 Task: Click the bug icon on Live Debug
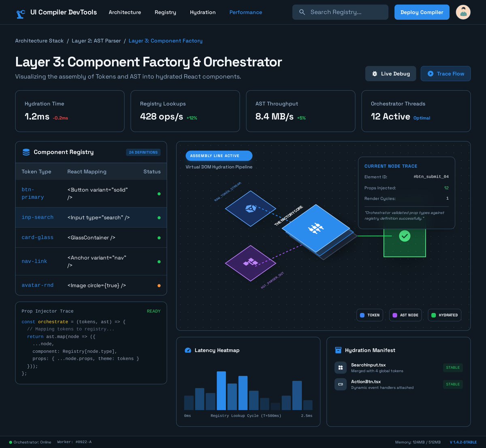point(375,74)
